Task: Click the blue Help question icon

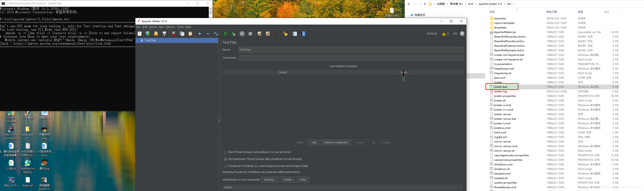Action: (303, 34)
